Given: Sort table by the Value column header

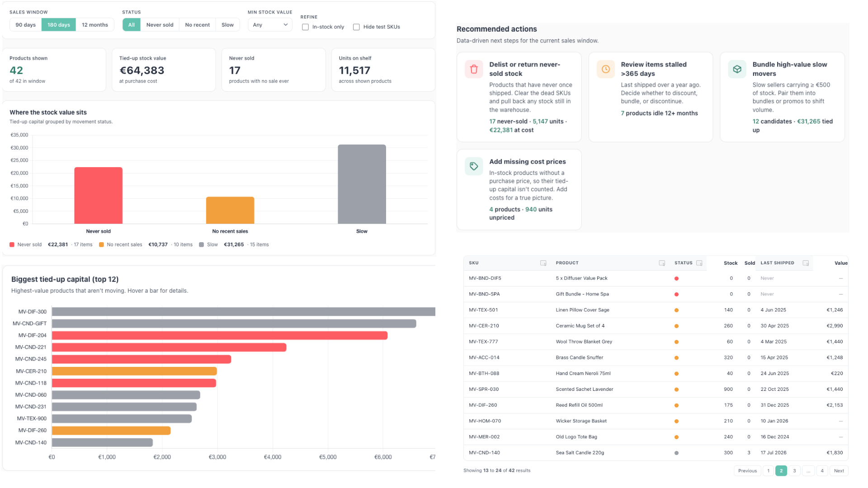Looking at the screenshot, I should (841, 263).
